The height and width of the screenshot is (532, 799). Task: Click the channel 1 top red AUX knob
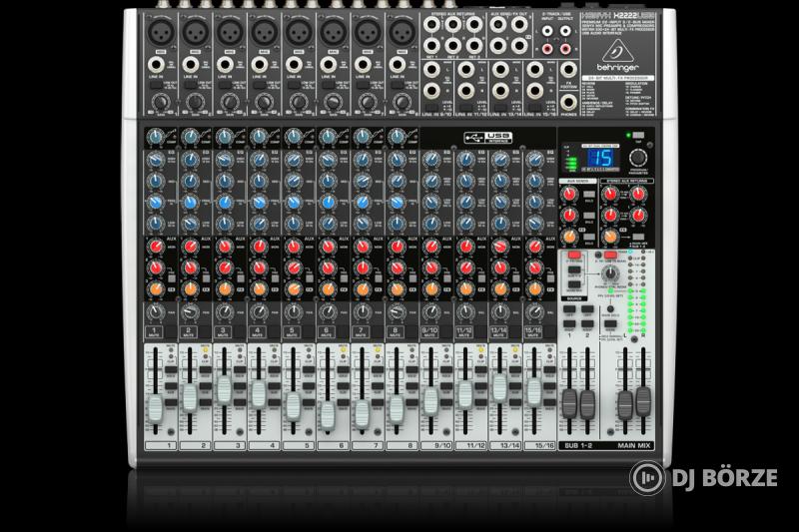tap(155, 247)
